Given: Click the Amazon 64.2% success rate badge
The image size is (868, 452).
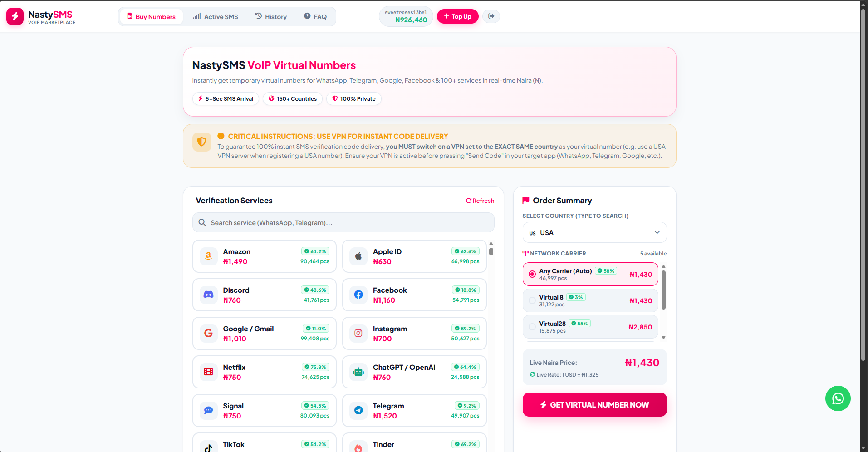Looking at the screenshot, I should pyautogui.click(x=315, y=251).
